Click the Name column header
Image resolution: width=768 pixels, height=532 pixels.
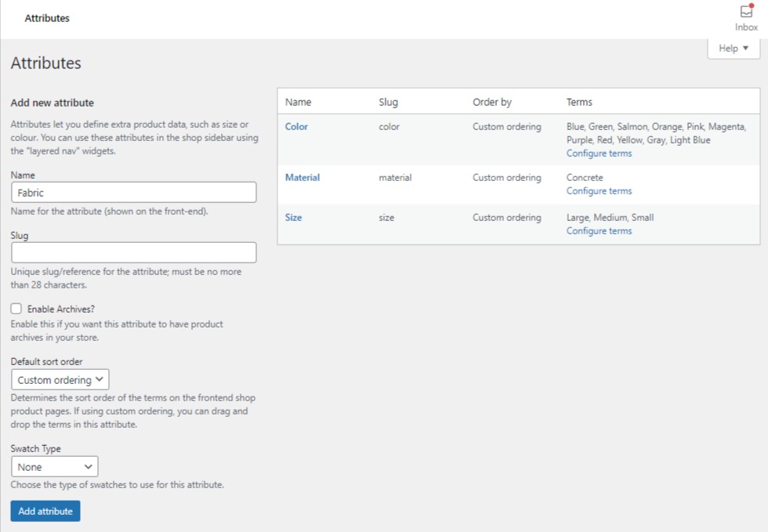[298, 102]
